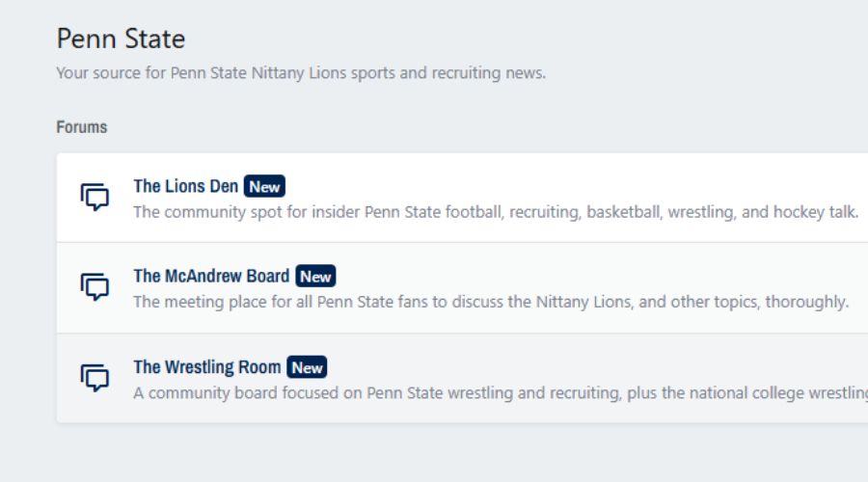Click the chat bubbles icon beside The Lions Den
The height and width of the screenshot is (482, 868).
click(x=95, y=197)
